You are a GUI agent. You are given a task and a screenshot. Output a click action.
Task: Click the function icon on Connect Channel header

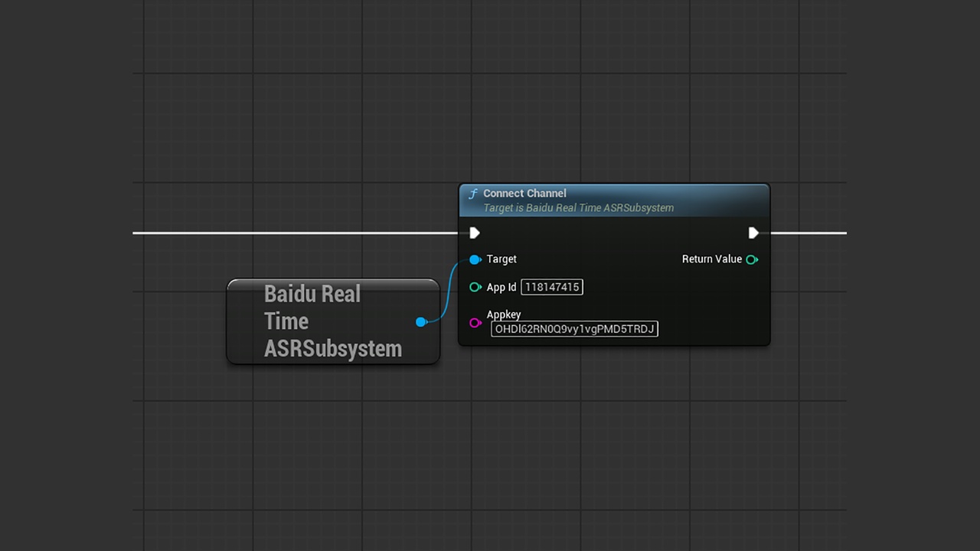pyautogui.click(x=473, y=194)
